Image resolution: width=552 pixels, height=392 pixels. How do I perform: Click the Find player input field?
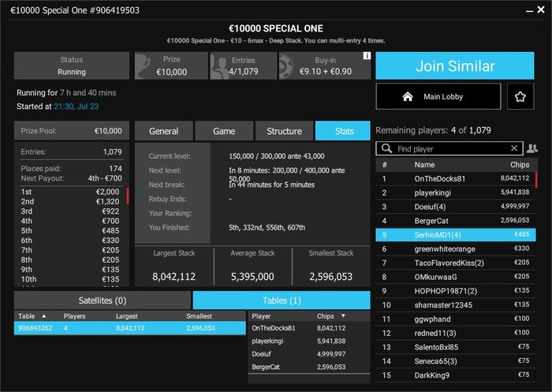coord(449,148)
